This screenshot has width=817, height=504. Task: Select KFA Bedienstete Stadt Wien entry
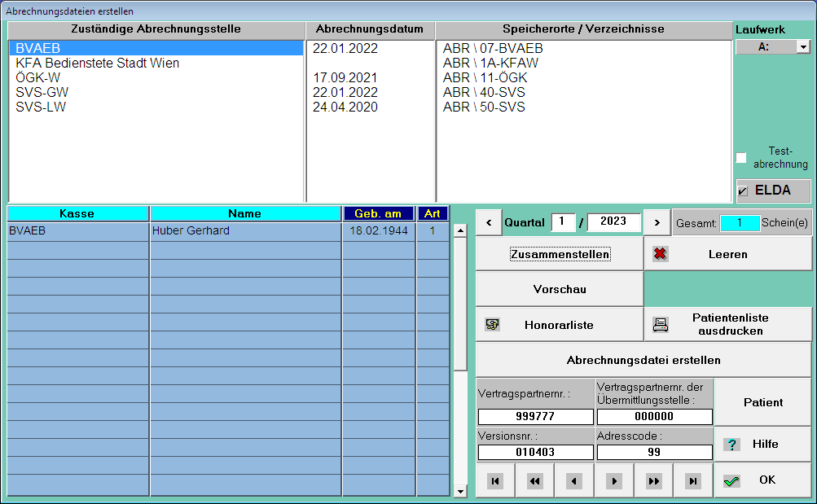click(97, 64)
